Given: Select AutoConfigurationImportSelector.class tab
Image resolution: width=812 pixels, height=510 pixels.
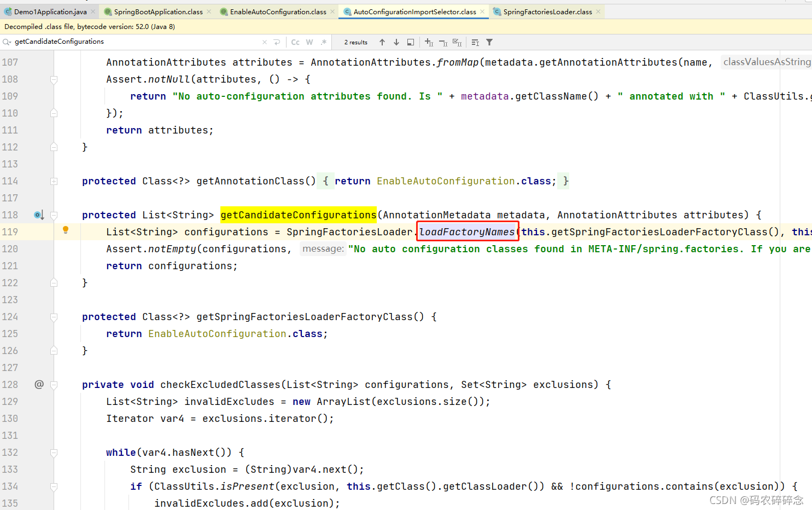Looking at the screenshot, I should (x=414, y=11).
